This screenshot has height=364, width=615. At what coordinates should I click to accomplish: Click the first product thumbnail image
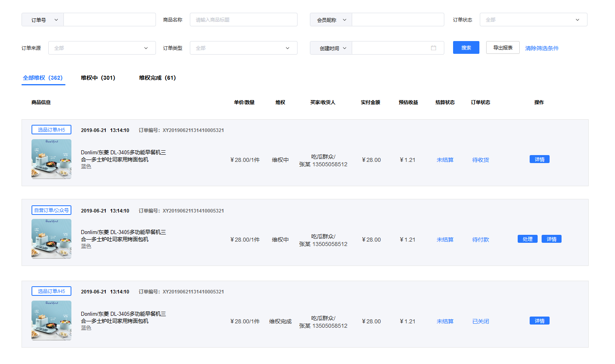[51, 159]
